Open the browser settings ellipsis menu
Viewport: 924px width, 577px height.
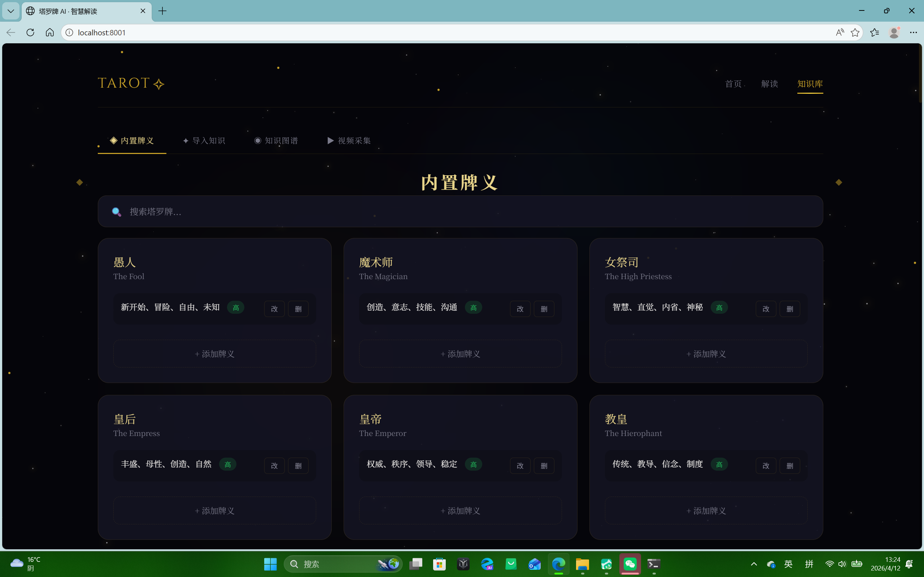click(x=914, y=32)
